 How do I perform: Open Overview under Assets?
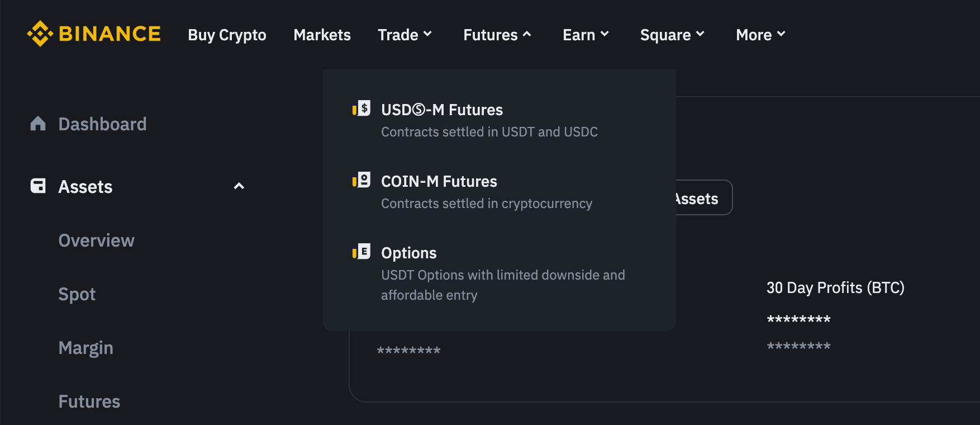click(x=96, y=240)
